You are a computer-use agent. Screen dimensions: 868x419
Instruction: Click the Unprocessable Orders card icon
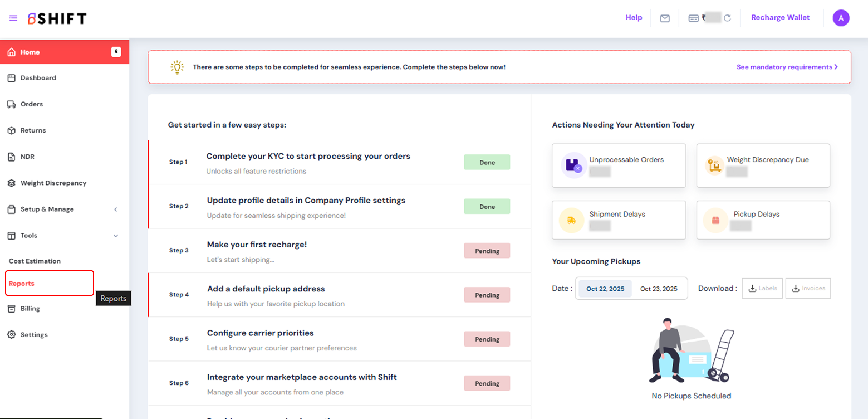pyautogui.click(x=573, y=165)
